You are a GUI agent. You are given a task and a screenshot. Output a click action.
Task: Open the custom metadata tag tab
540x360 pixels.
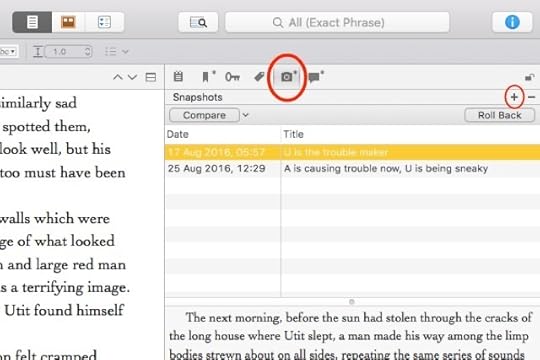click(259, 76)
